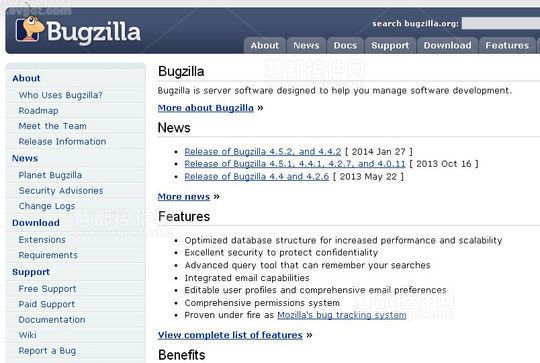
Task: Open Report a Bug sidebar link
Action: coord(47,351)
